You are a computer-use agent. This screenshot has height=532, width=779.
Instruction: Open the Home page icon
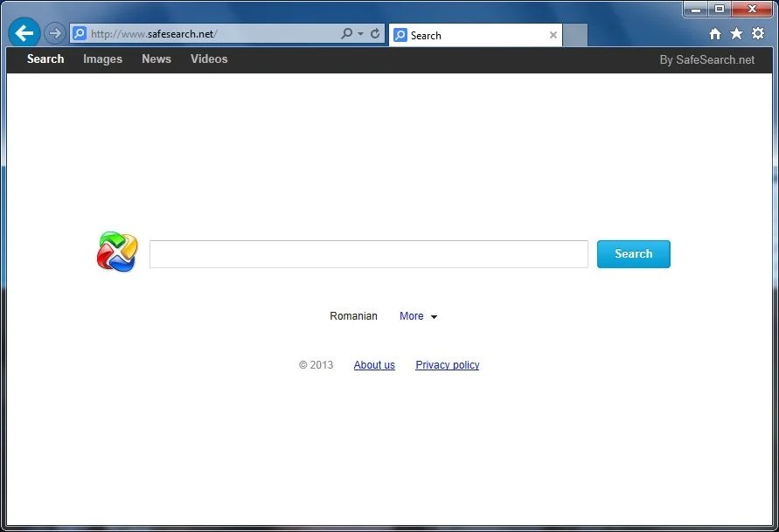pos(715,34)
